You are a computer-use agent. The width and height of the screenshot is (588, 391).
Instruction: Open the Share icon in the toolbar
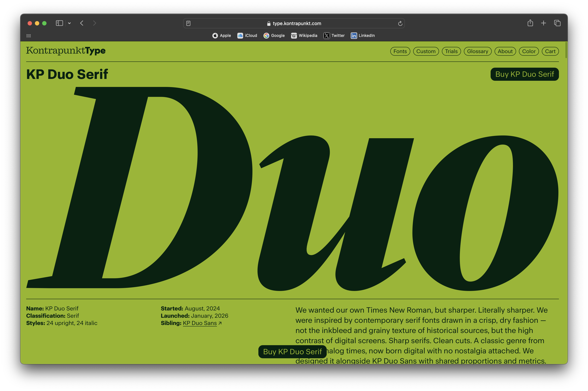point(530,23)
